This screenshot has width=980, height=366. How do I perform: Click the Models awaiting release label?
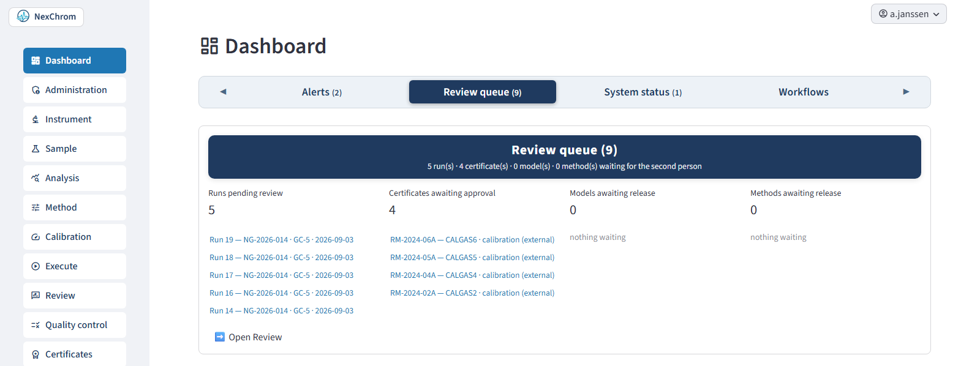[x=612, y=193]
